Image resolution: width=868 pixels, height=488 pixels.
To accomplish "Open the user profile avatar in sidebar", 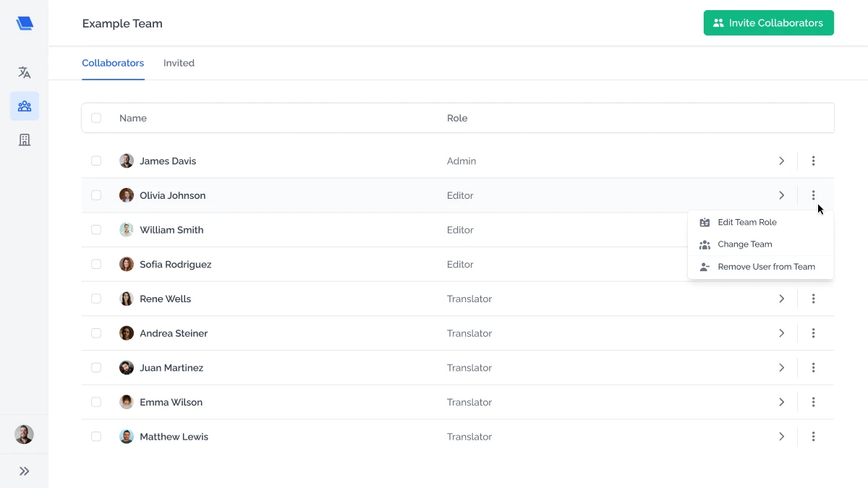I will click(25, 435).
